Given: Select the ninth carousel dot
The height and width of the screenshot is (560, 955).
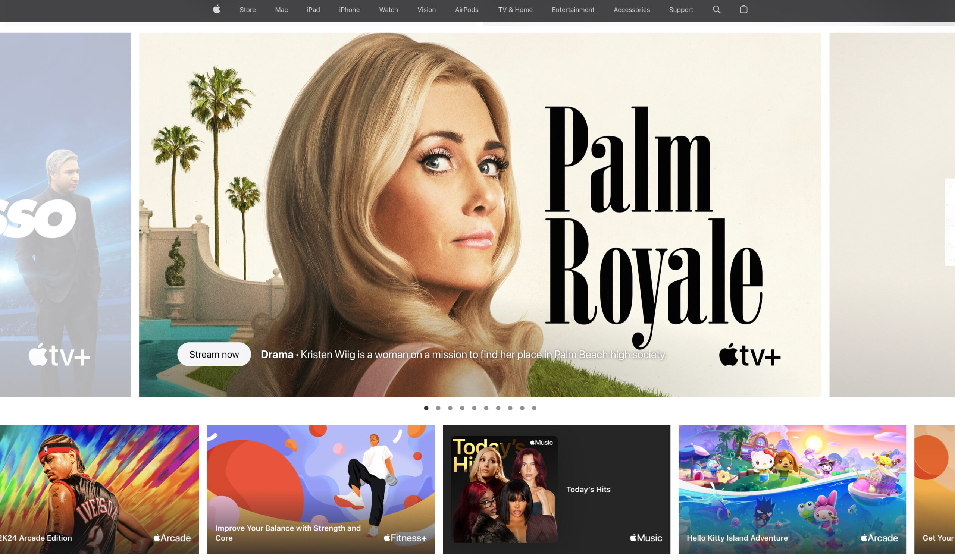Looking at the screenshot, I should 522,408.
